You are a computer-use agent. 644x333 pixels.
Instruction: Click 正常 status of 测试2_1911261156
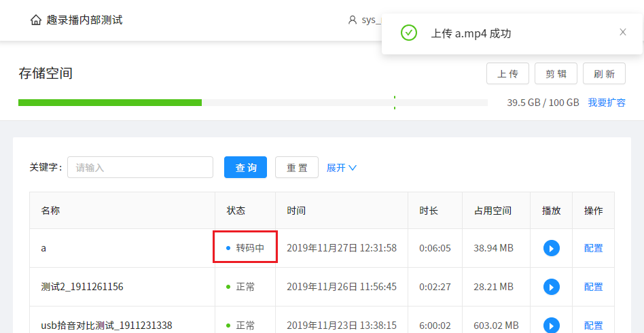coord(240,287)
